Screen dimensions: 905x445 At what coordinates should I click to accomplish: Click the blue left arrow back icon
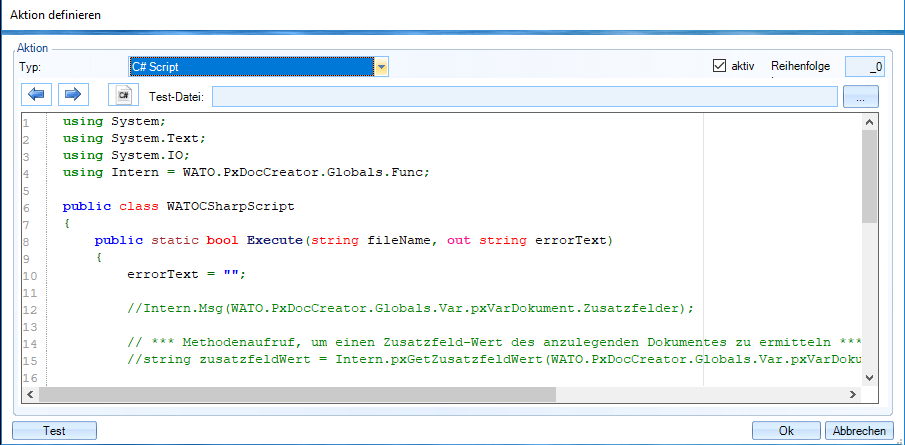point(36,95)
